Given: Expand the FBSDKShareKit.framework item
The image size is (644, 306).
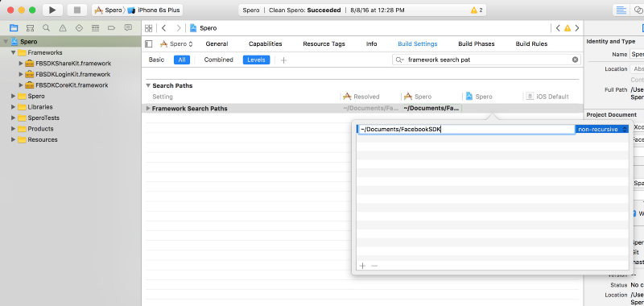Looking at the screenshot, I should tap(22, 64).
